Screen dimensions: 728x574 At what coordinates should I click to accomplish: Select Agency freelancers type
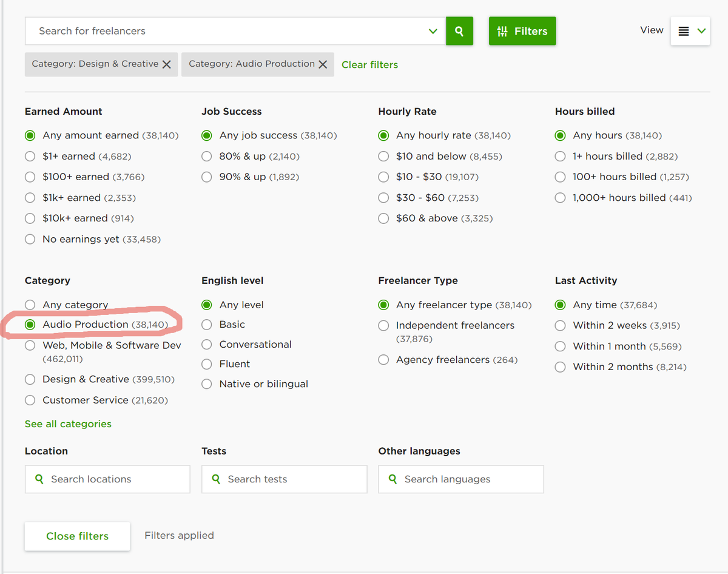(x=383, y=360)
